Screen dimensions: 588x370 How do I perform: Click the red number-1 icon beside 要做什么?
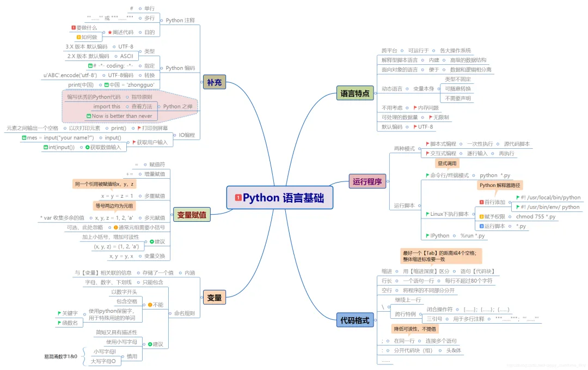pyautogui.click(x=73, y=28)
